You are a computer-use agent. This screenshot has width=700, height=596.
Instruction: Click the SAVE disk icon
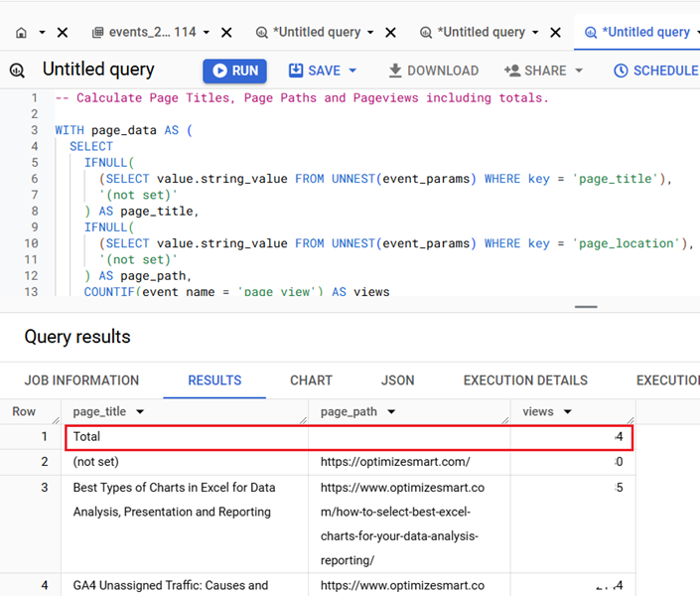(296, 71)
